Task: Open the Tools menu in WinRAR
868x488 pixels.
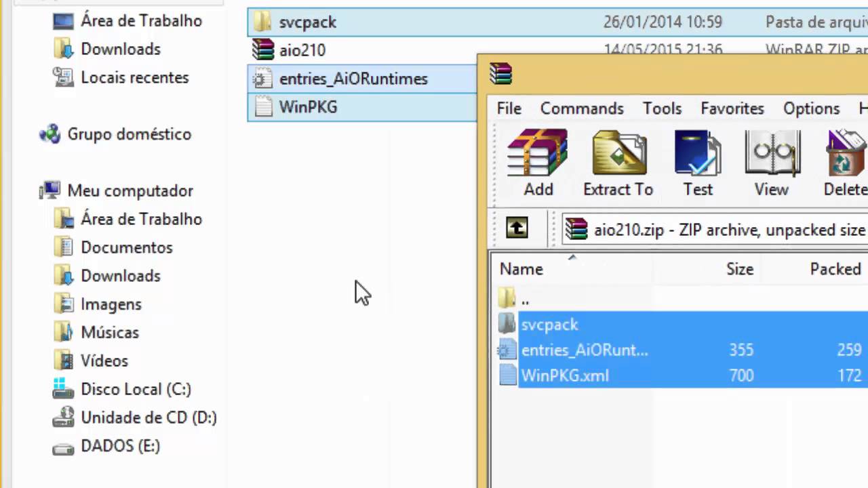Action: 662,108
